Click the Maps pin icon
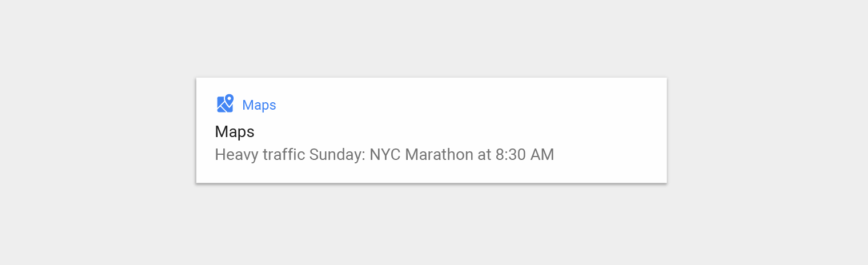868x265 pixels. 225,103
